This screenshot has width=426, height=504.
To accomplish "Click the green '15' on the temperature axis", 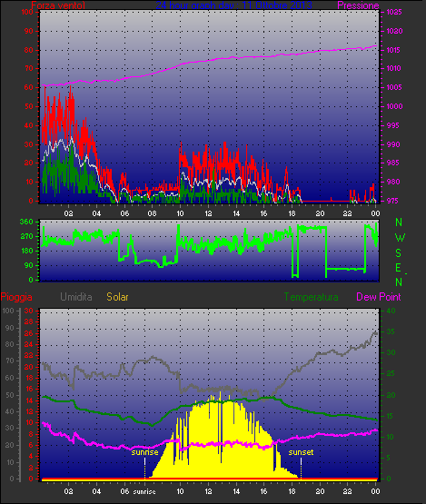I will pyautogui.click(x=390, y=416).
